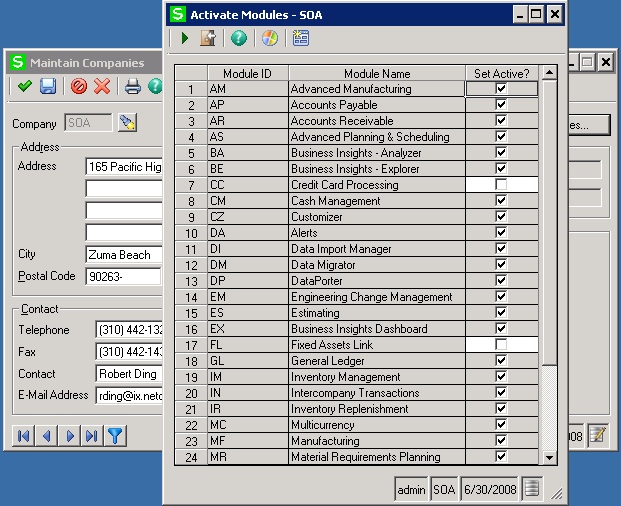Click the Contact field Robert Ding

click(129, 374)
